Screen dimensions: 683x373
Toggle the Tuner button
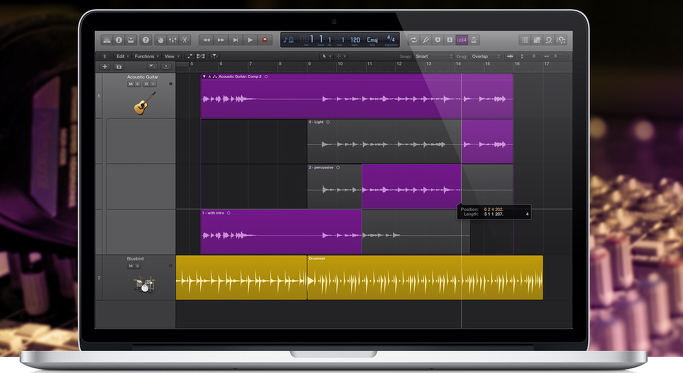(x=426, y=40)
